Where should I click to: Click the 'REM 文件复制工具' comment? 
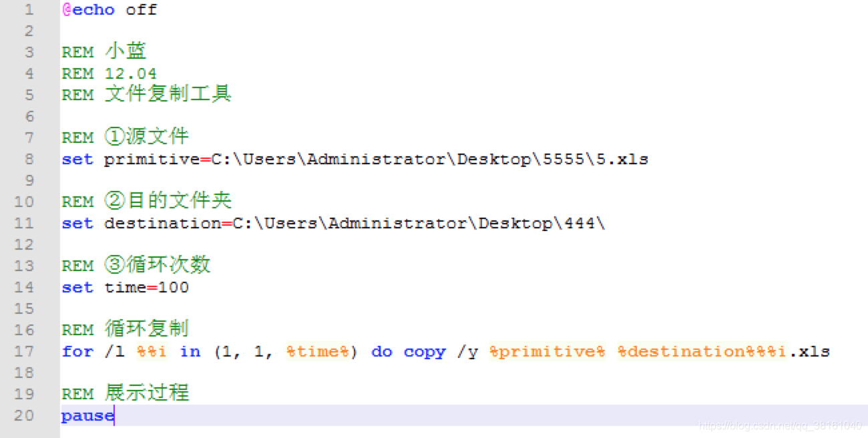tap(147, 95)
